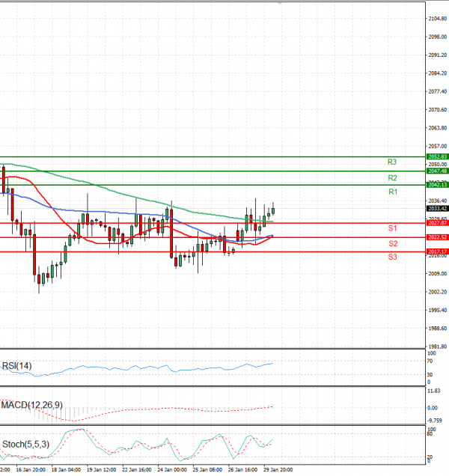449x476 pixels.
Task: Click the red 2022.52 price tag
Action: click(438, 237)
